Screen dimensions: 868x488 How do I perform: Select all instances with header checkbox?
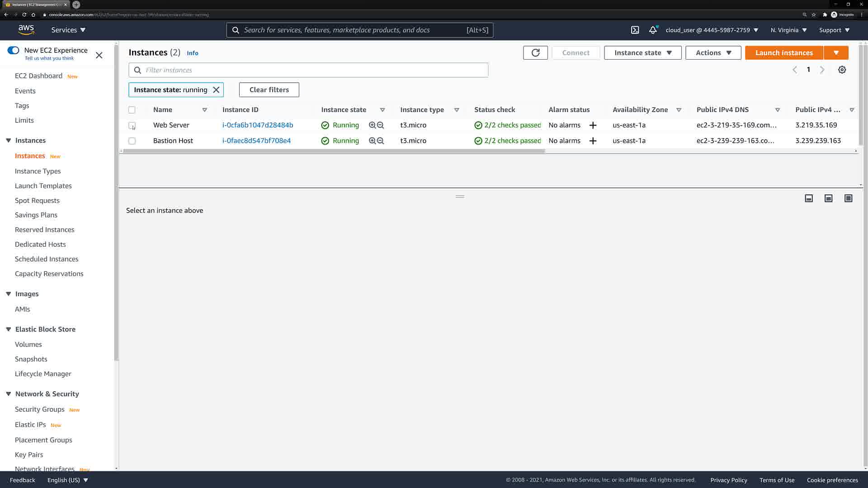132,110
